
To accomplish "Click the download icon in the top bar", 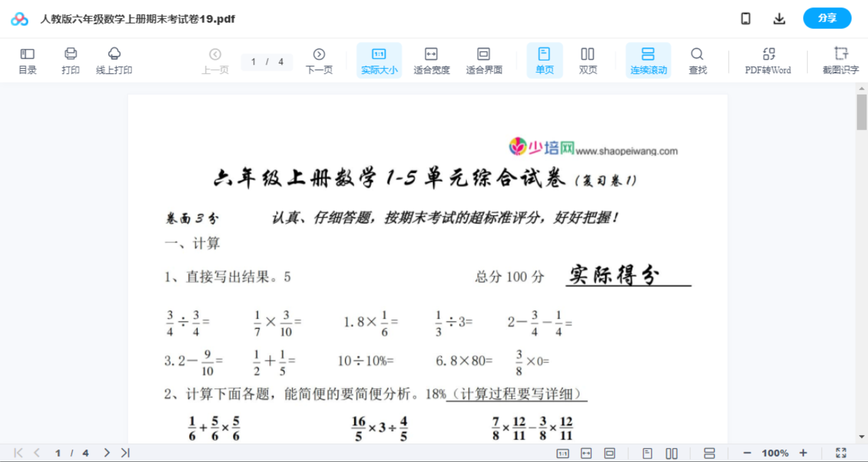I will click(x=779, y=18).
